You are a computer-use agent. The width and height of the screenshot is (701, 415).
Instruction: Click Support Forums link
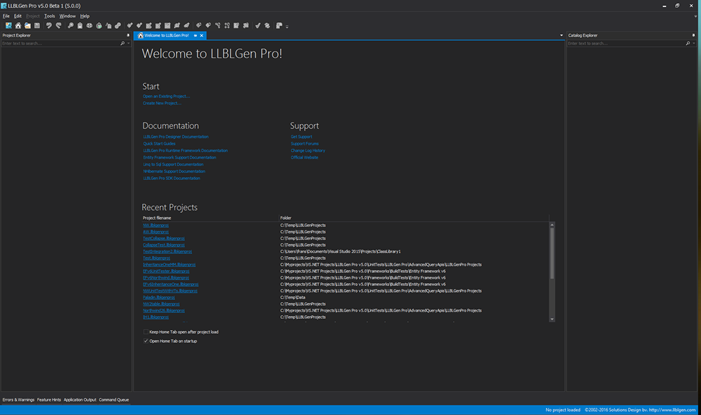304,144
